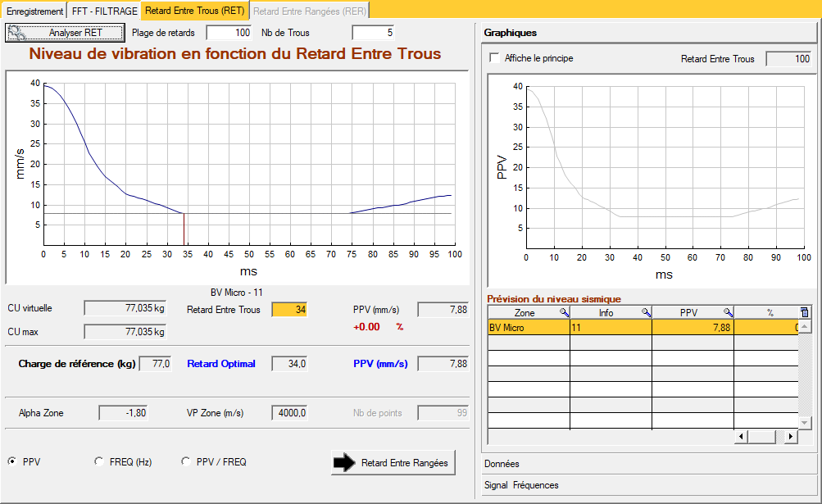Click the 'Niveau de vibration en fonction du Retard Entre Trous' title
Screen dimensions: 822x504
(x=235, y=53)
